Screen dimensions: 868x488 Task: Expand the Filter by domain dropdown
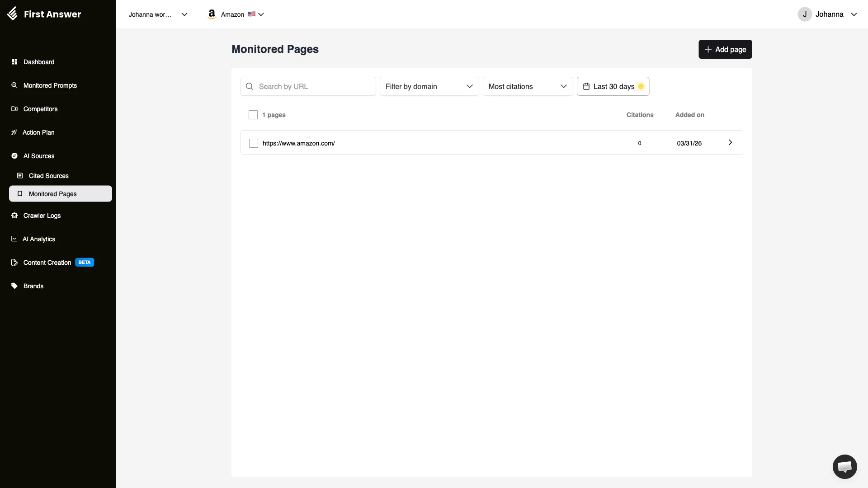(429, 86)
